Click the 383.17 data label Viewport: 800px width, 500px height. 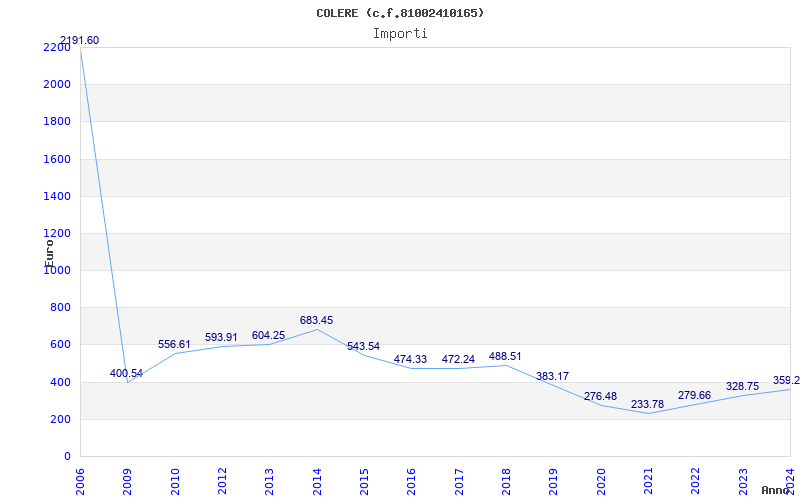pyautogui.click(x=553, y=377)
